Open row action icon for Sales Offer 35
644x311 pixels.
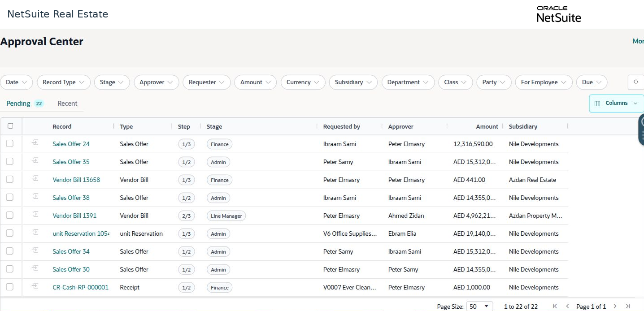tap(35, 161)
